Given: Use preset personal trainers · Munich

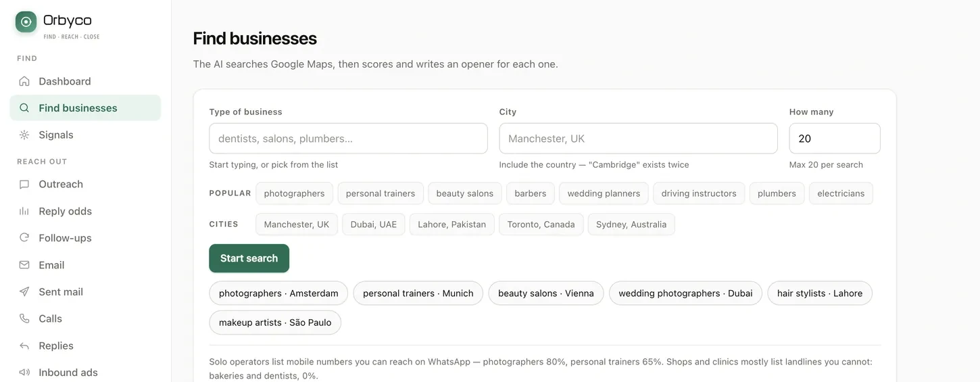Looking at the screenshot, I should [x=418, y=293].
